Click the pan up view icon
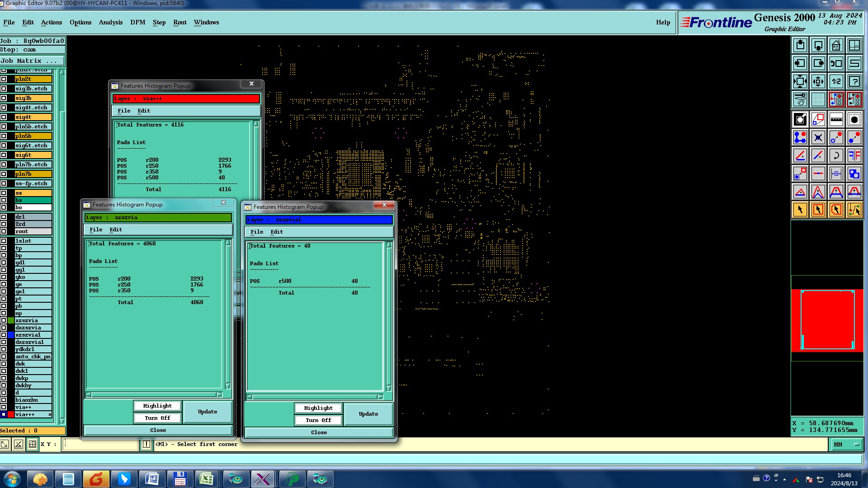This screenshot has height=488, width=868. pyautogui.click(x=800, y=45)
